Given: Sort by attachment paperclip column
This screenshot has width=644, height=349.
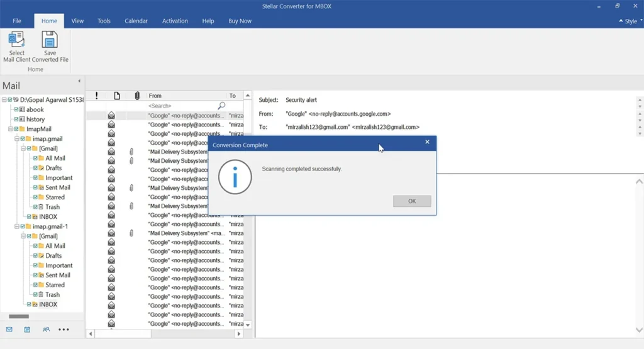Looking at the screenshot, I should pos(137,96).
